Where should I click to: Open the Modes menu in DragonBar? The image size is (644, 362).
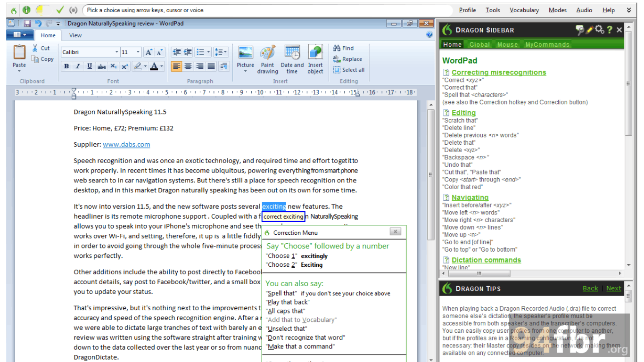pyautogui.click(x=558, y=10)
